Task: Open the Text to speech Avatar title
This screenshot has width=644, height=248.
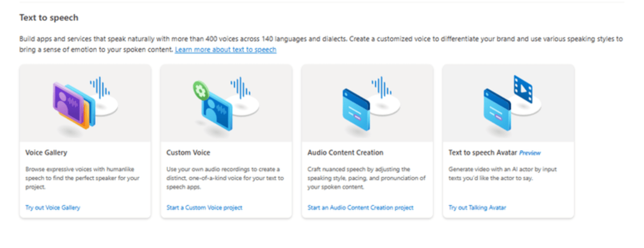Action: tap(483, 152)
